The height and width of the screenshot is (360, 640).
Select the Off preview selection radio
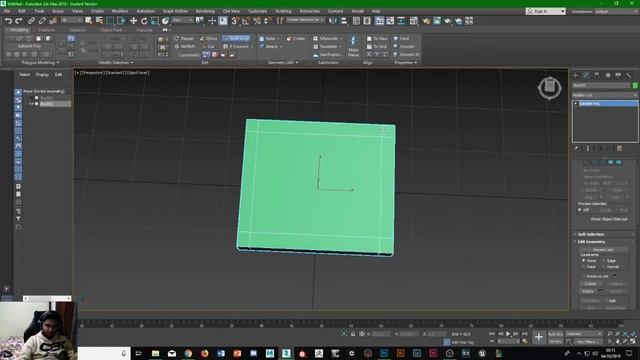pos(580,210)
